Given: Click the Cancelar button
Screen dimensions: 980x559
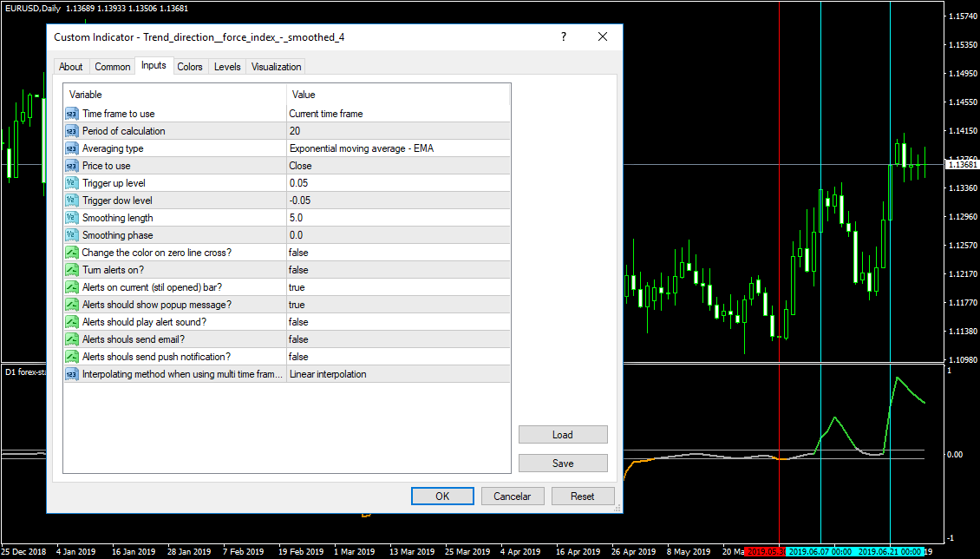Looking at the screenshot, I should tap(513, 497).
